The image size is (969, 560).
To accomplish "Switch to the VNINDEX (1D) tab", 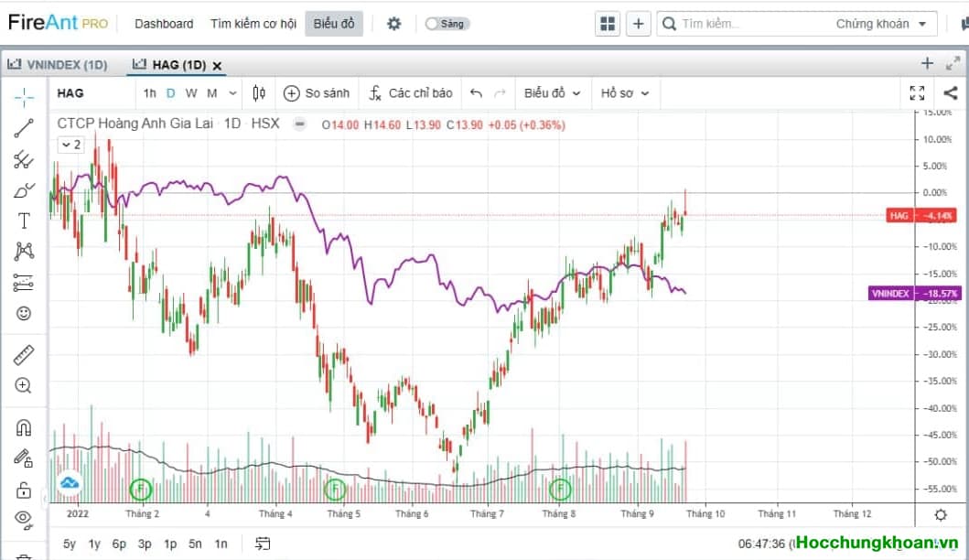I will pyautogui.click(x=59, y=65).
